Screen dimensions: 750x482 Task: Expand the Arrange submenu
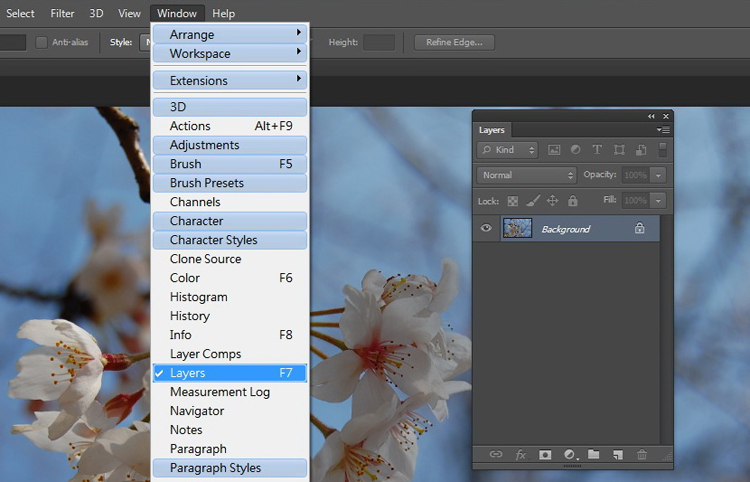point(230,34)
